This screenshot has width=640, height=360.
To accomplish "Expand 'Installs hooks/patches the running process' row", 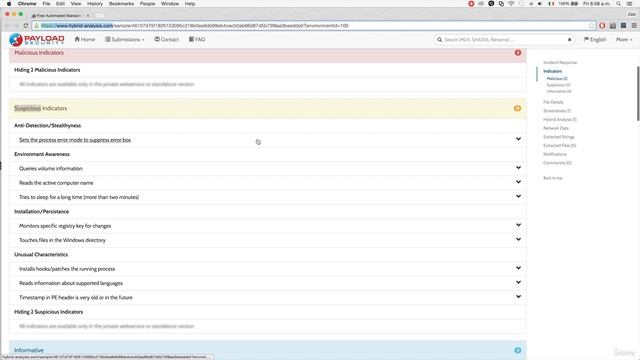I will pos(518,268).
